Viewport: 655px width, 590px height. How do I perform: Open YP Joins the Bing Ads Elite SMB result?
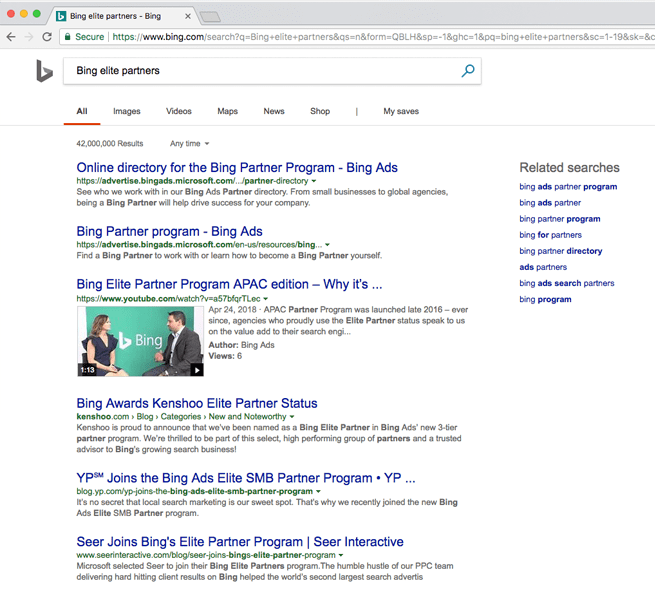246,478
